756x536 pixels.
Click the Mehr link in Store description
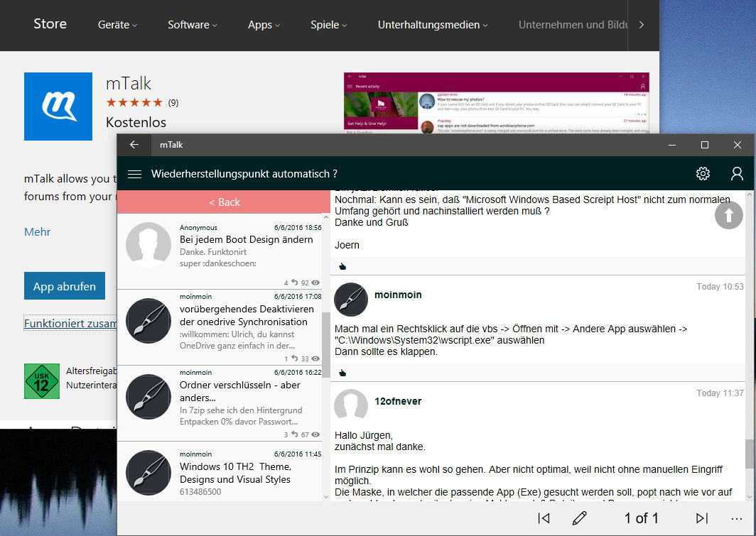[37, 231]
